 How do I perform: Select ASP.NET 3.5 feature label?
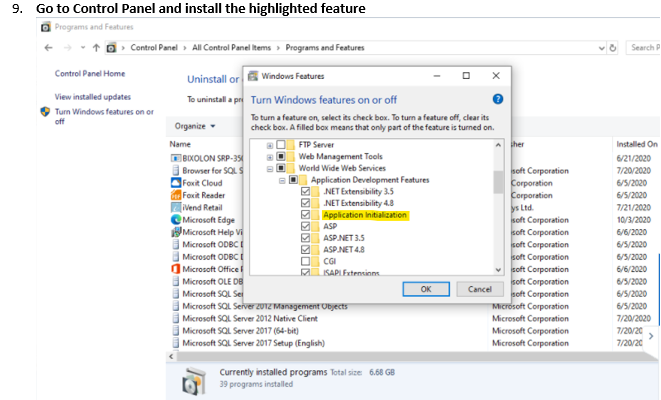[x=344, y=238]
